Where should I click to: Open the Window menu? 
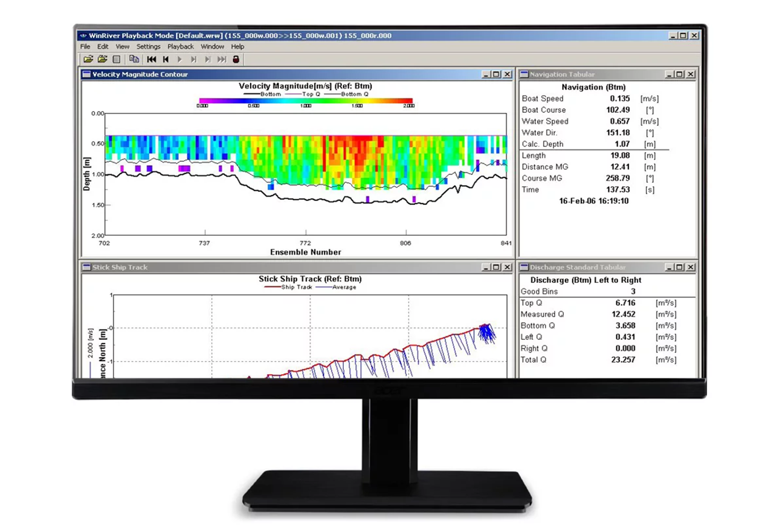[212, 47]
